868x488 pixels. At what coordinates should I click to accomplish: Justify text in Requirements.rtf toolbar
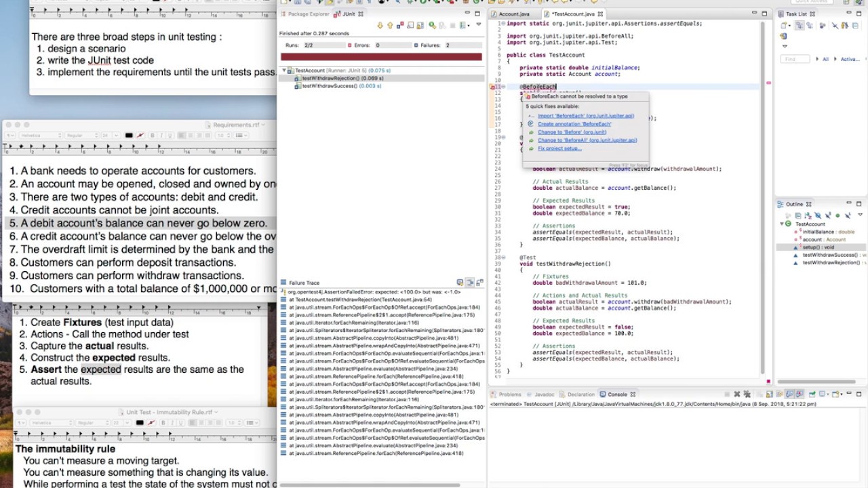tap(208, 136)
